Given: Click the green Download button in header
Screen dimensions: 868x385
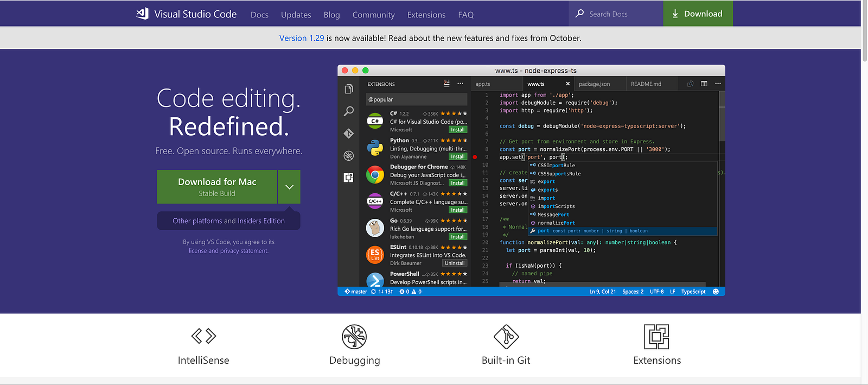Looking at the screenshot, I should [x=698, y=14].
